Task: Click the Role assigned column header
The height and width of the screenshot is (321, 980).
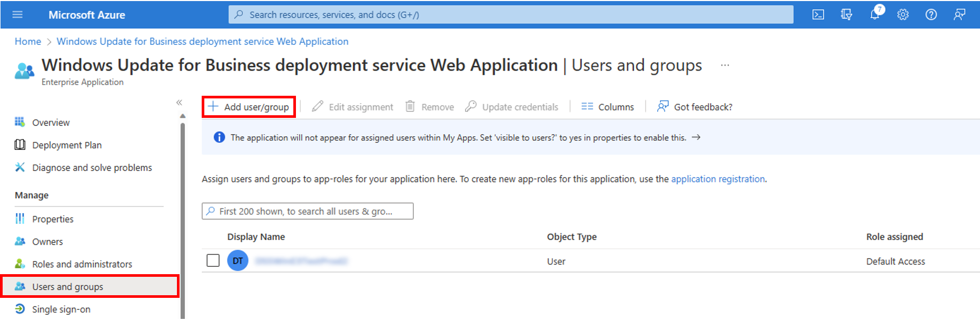Action: pyautogui.click(x=895, y=237)
